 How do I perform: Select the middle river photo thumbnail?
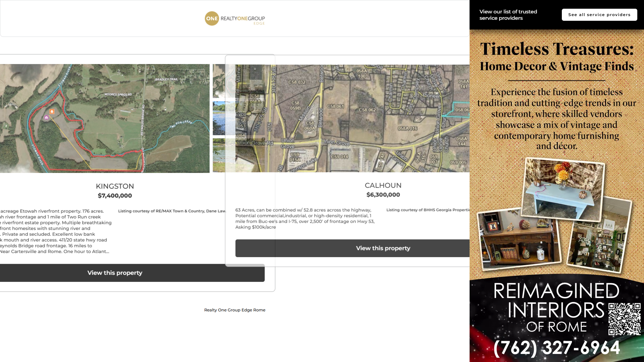219,118
